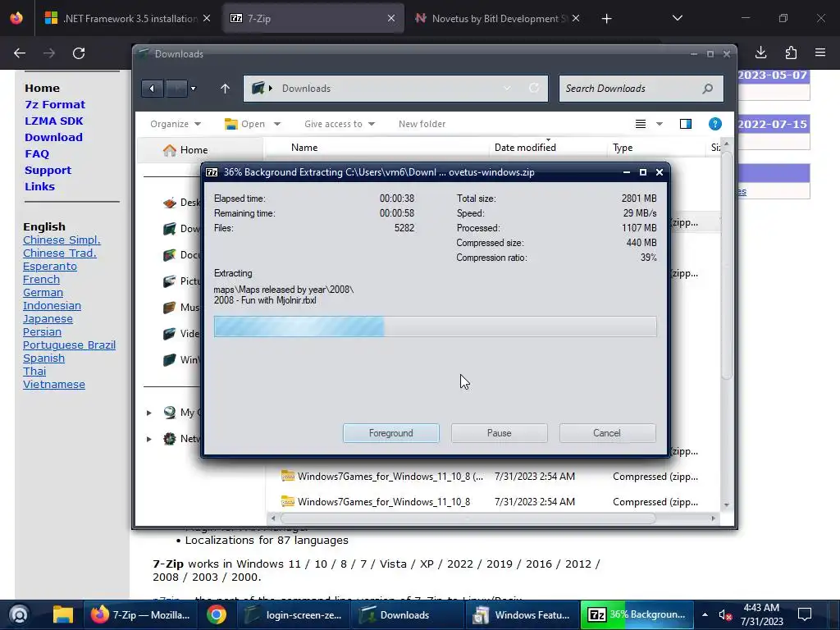The width and height of the screenshot is (840, 630).
Task: Switch site language to Vietnamese
Action: pos(54,385)
